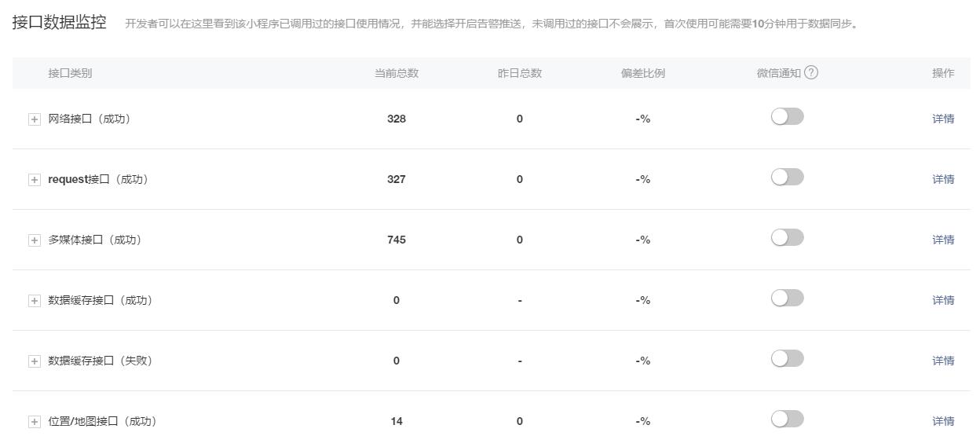Open 详情 link for 数据缓存接口（失败）
The width and height of the screenshot is (980, 447).
tap(942, 361)
